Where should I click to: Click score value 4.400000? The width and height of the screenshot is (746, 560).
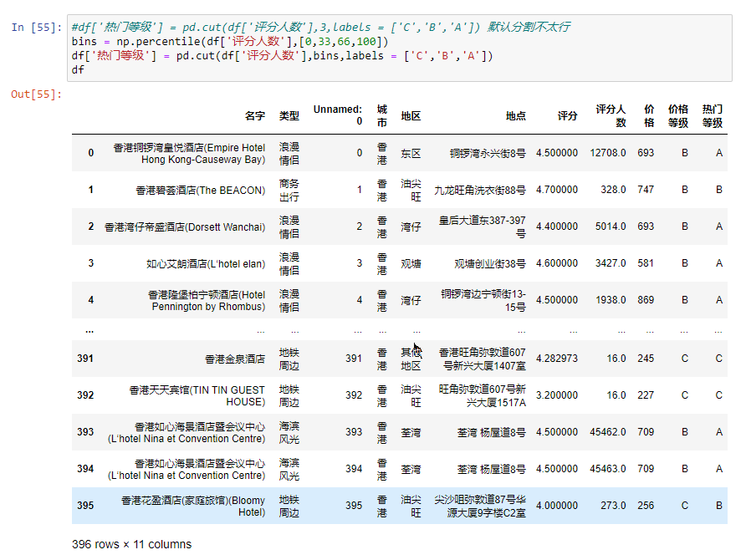pyautogui.click(x=557, y=227)
